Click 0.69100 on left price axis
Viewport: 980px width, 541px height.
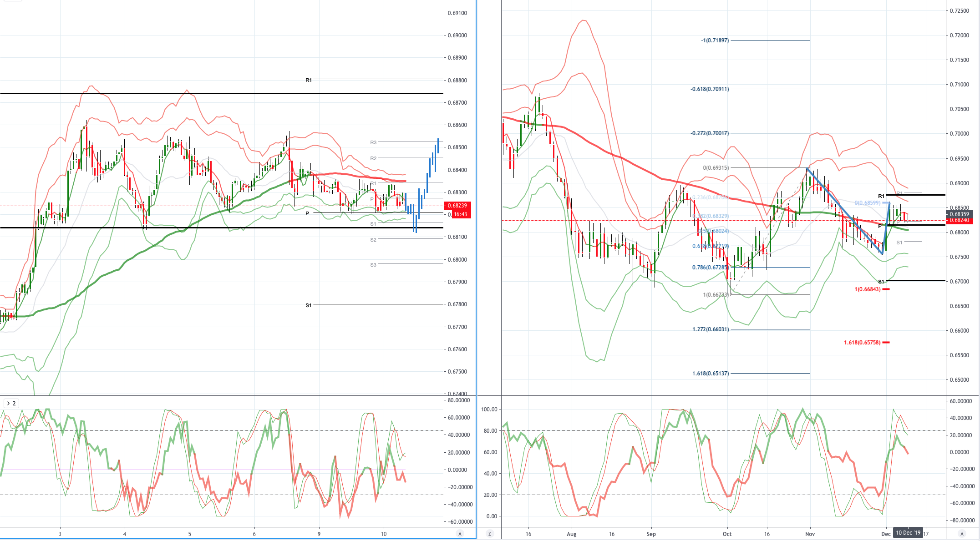pos(457,13)
